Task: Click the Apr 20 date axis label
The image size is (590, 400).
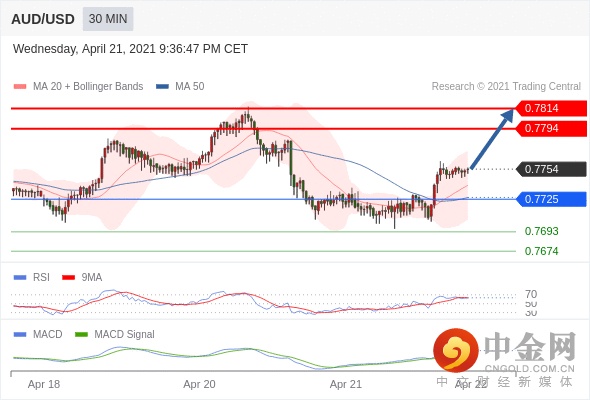Action: pyautogui.click(x=199, y=384)
